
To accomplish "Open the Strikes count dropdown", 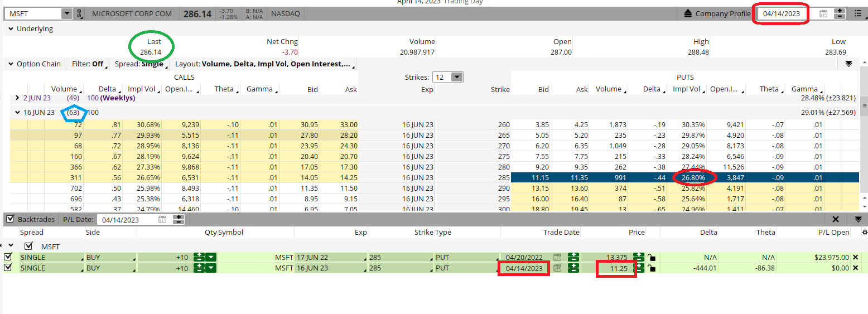I will point(456,77).
